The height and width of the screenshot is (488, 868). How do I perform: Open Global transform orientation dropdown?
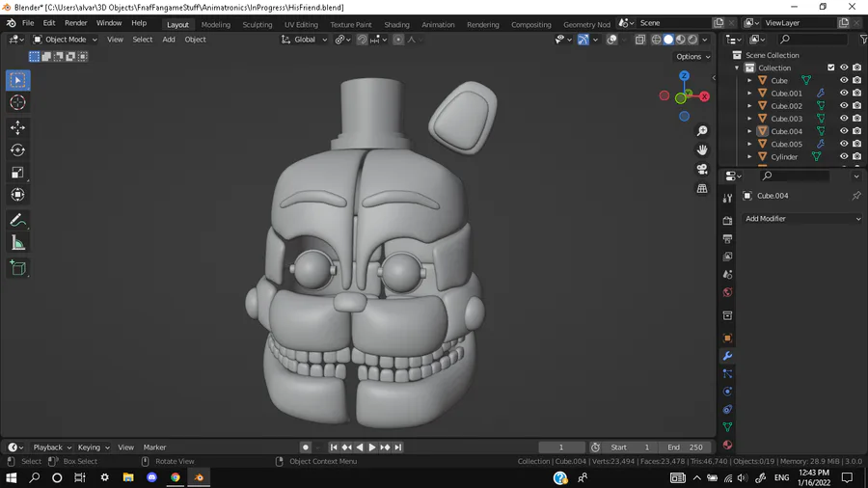coord(304,40)
